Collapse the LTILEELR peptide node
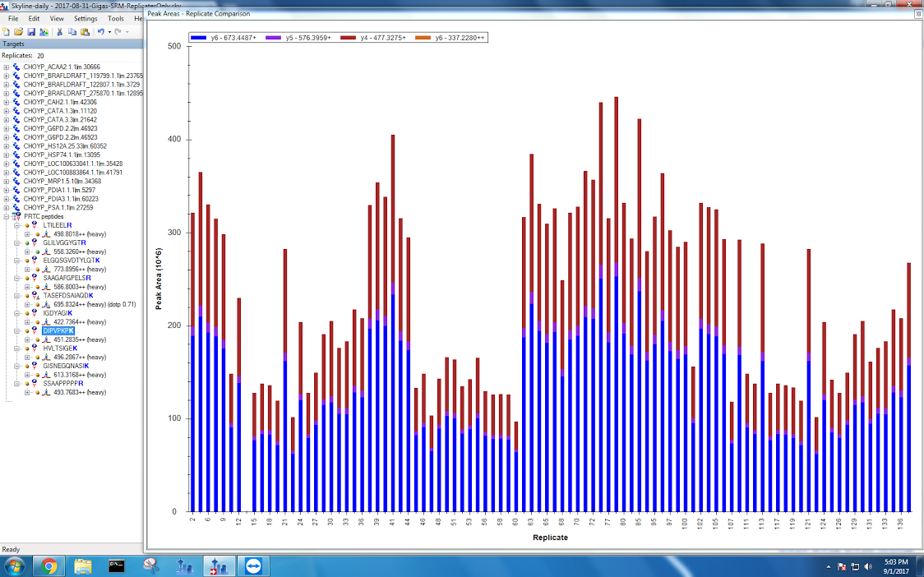 coord(16,225)
